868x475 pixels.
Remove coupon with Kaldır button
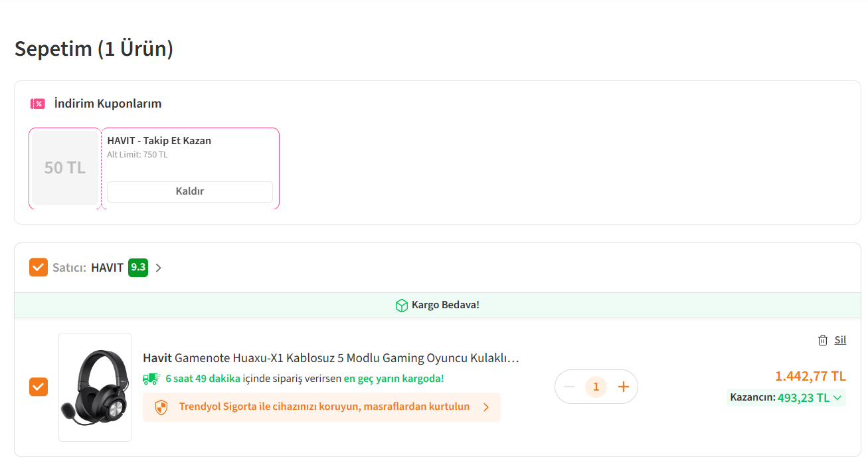190,191
